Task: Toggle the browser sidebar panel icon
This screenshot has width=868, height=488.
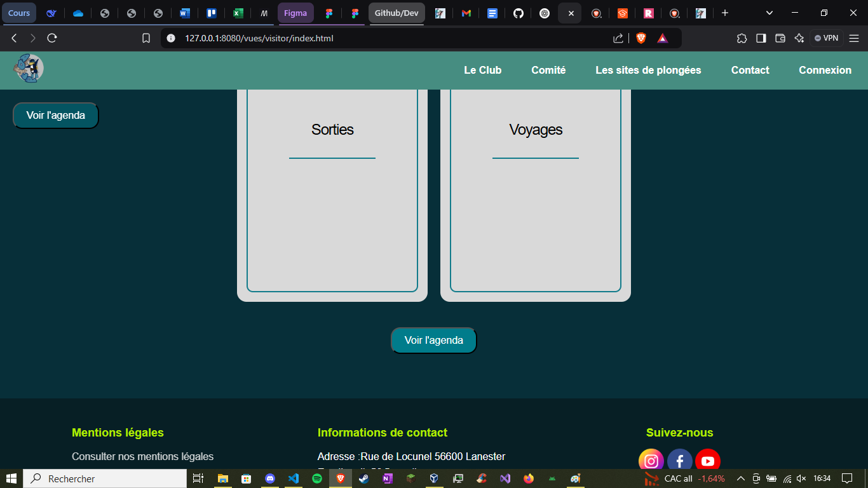Action: click(x=761, y=37)
